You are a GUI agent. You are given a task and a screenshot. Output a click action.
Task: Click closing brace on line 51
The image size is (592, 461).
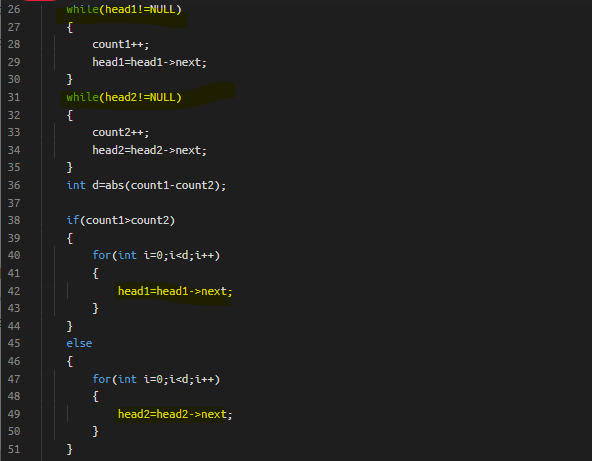click(x=69, y=449)
